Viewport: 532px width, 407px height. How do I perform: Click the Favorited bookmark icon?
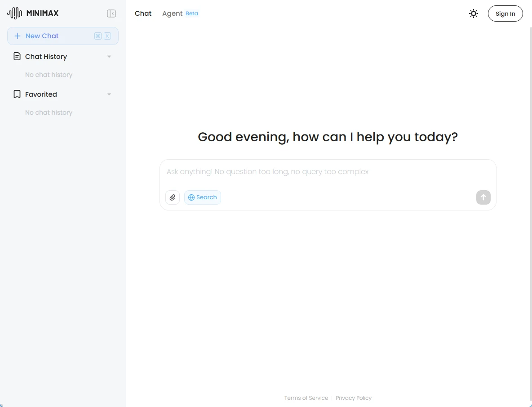17,94
